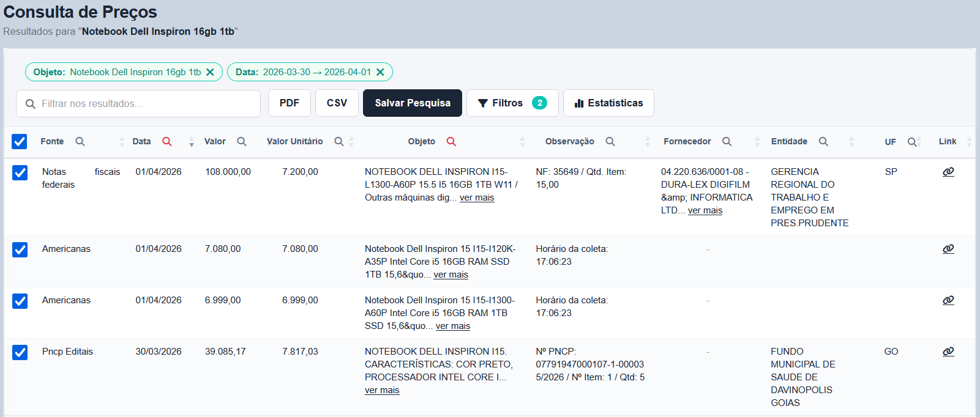Uncheck the Pncp Editais row
This screenshot has width=980, height=417.
(x=20, y=352)
